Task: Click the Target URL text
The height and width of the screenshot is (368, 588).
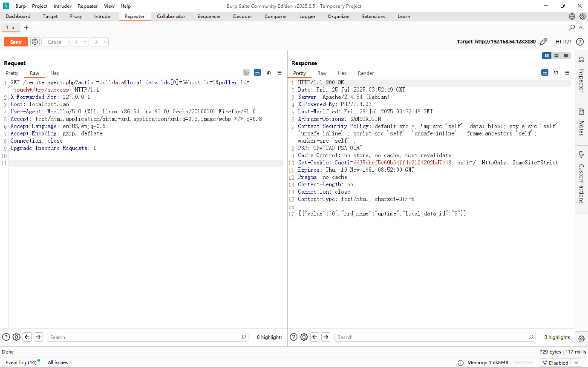Action: pos(496,42)
